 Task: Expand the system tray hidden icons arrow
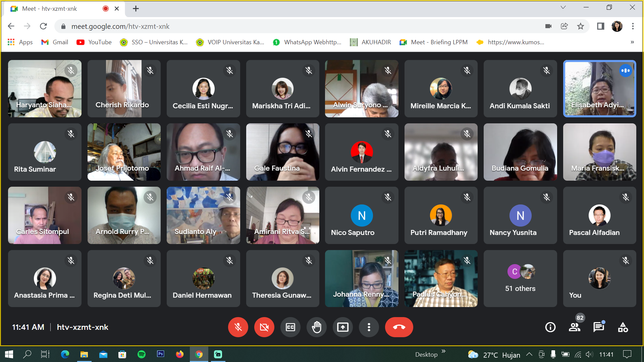tap(529, 354)
